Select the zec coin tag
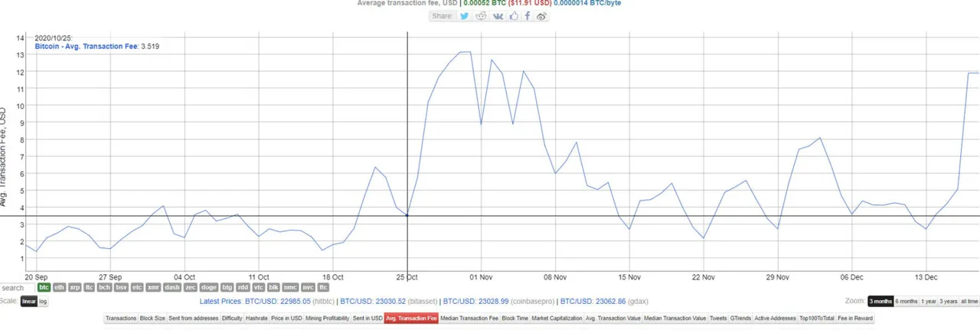This screenshot has width=980, height=330. 191,288
